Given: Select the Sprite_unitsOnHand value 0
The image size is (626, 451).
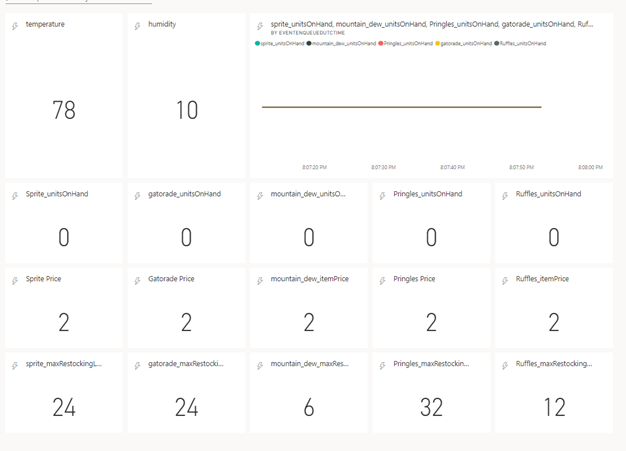Looking at the screenshot, I should pos(64,237).
